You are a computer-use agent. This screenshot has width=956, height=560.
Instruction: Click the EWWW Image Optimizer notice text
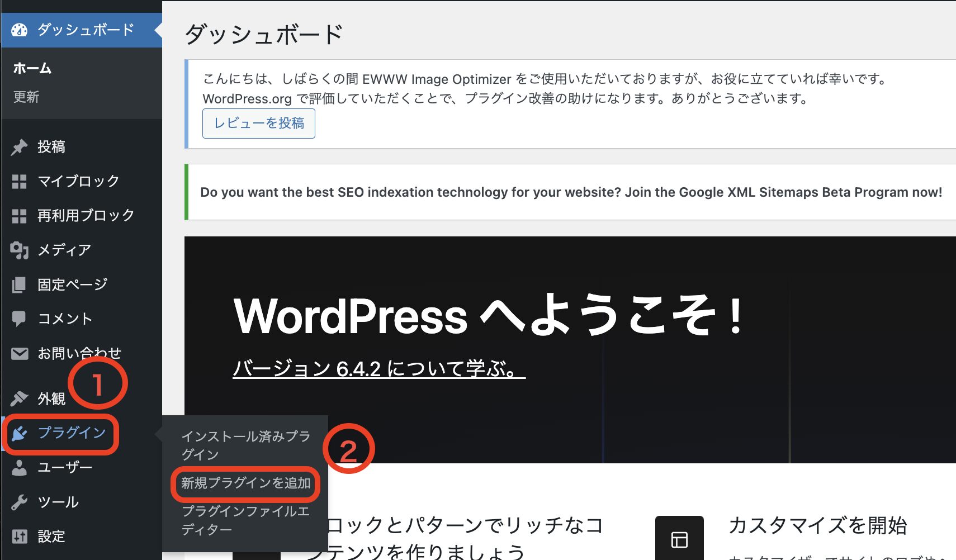click(x=546, y=89)
